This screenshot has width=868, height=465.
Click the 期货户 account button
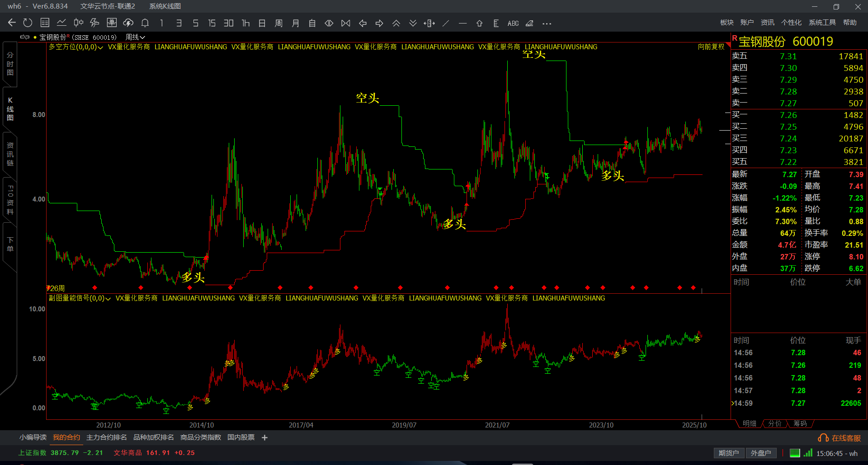tap(728, 453)
